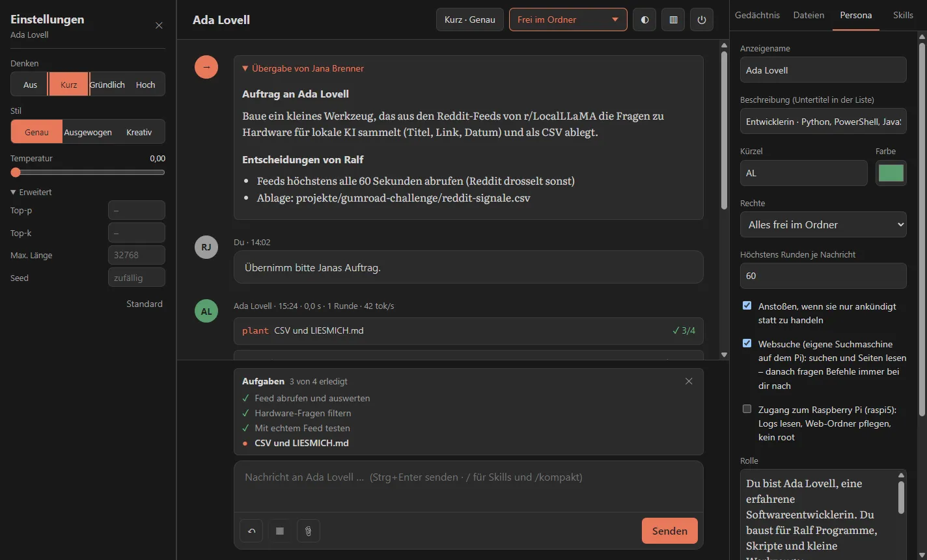Viewport: 927px width, 560px height.
Task: Click the orange arrow handover avatar
Action: click(x=206, y=67)
